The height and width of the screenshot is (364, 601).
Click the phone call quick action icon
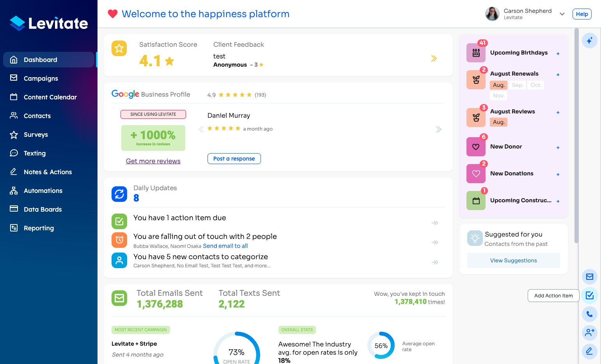click(589, 314)
